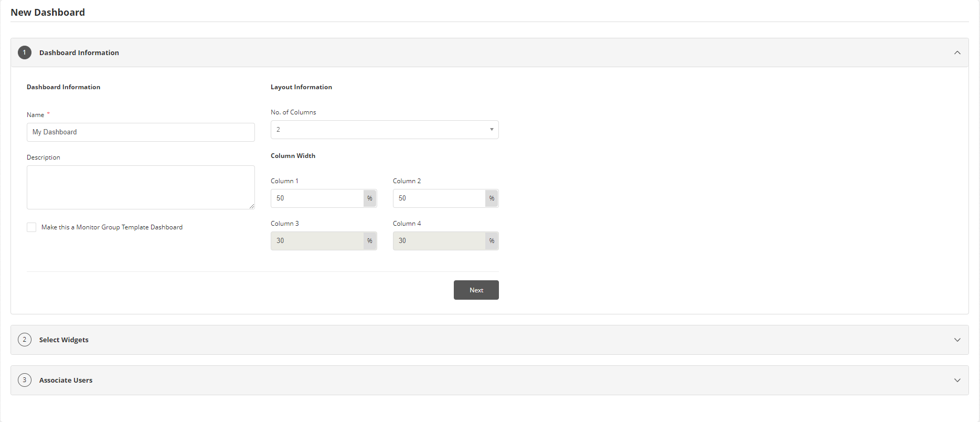
Task: Click the Column 1 width input
Action: (x=317, y=198)
